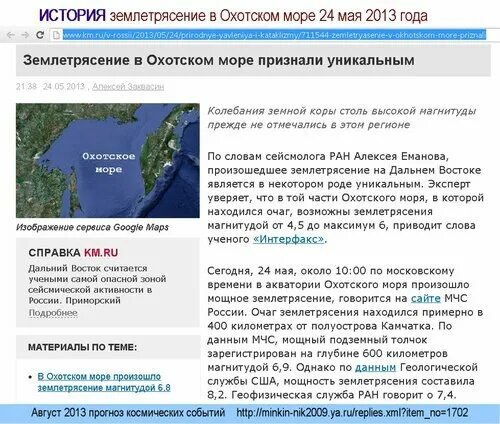Follow the 'сайте' link to the МЧС site

click(x=425, y=298)
